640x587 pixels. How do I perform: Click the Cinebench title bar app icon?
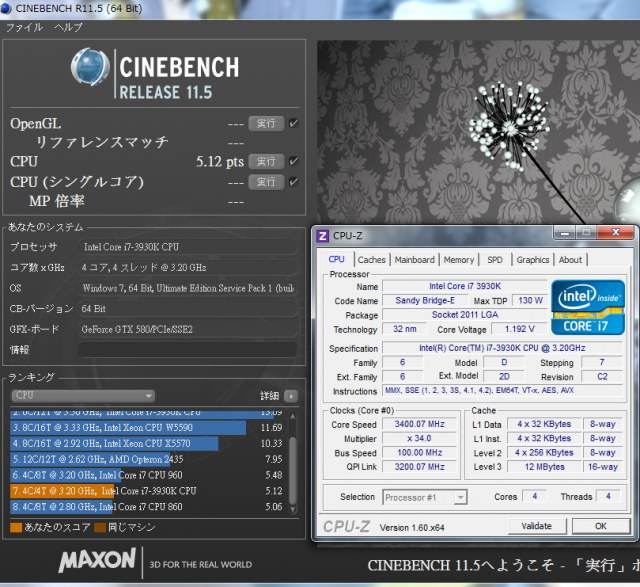pos(6,9)
